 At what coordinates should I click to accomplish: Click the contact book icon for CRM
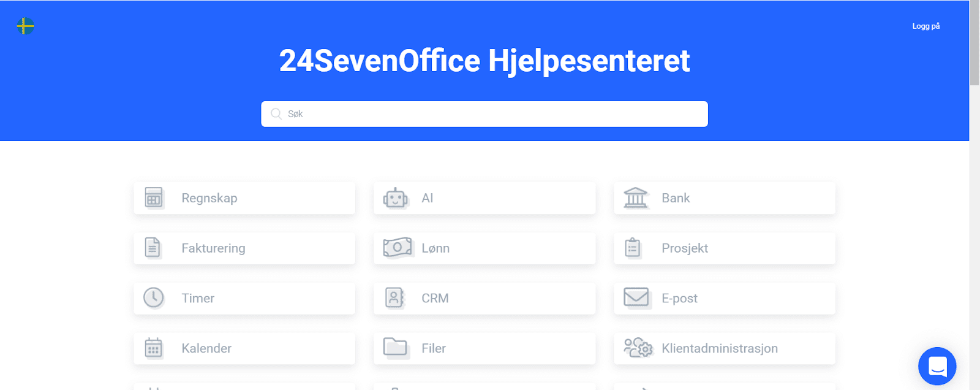[395, 298]
